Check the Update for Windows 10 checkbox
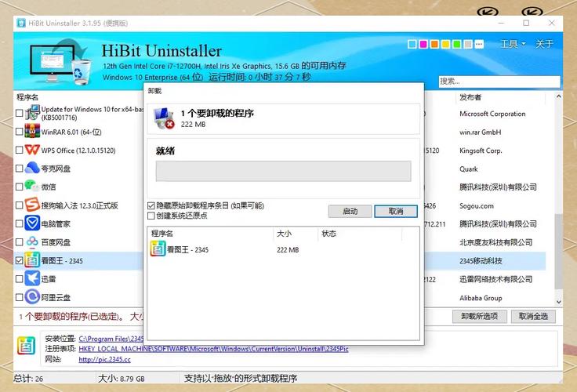Image resolution: width=577 pixels, height=392 pixels. coord(20,113)
